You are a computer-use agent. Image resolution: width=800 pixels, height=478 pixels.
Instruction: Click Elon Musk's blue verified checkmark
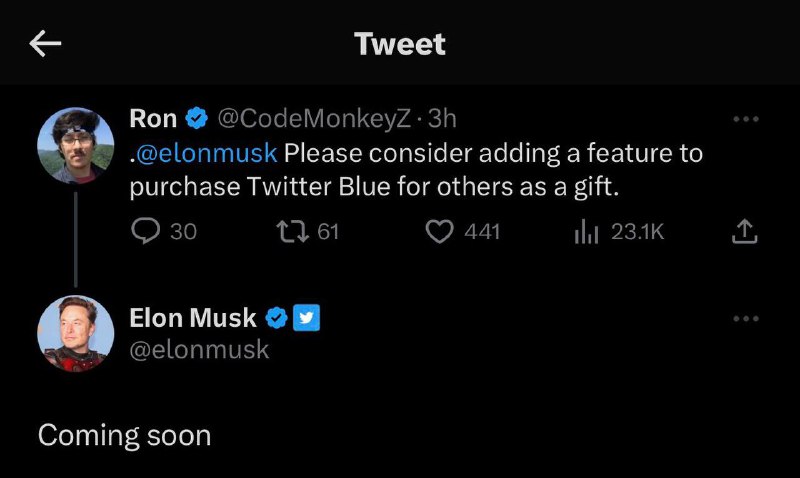point(276,318)
